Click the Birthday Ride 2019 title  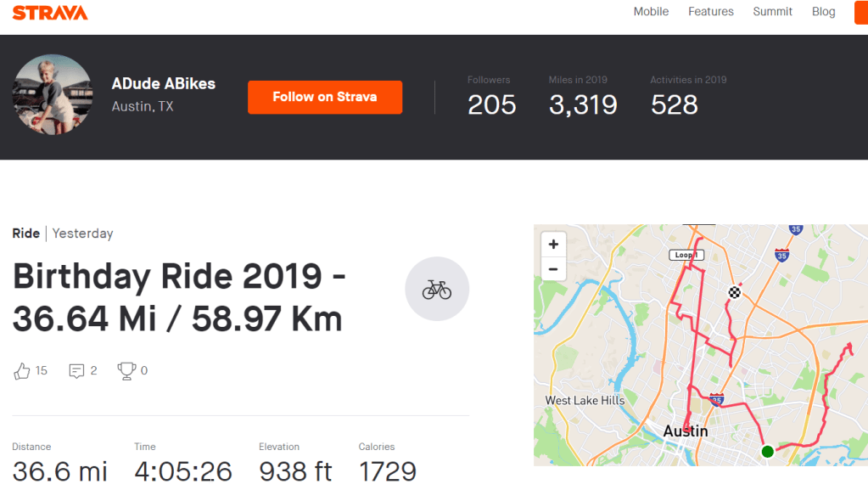click(x=180, y=297)
